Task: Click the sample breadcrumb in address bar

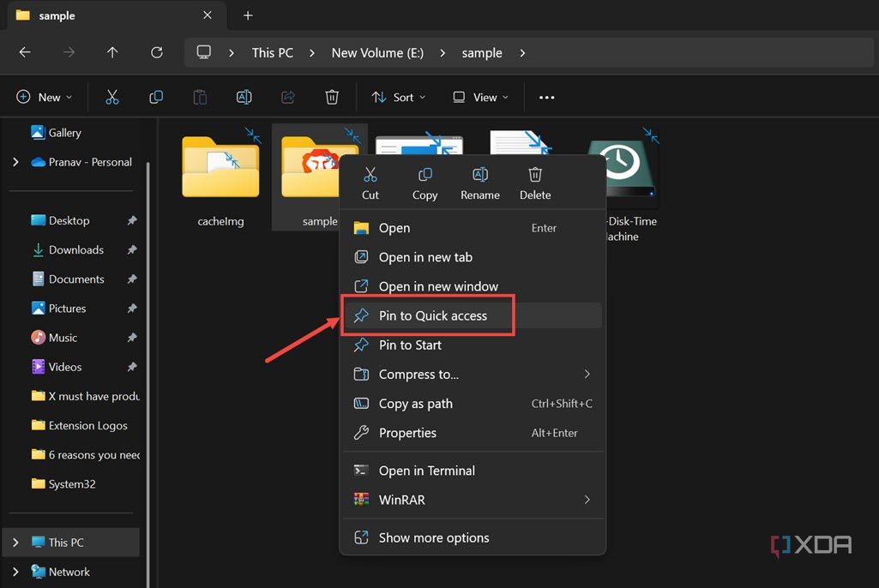Action: (x=482, y=52)
